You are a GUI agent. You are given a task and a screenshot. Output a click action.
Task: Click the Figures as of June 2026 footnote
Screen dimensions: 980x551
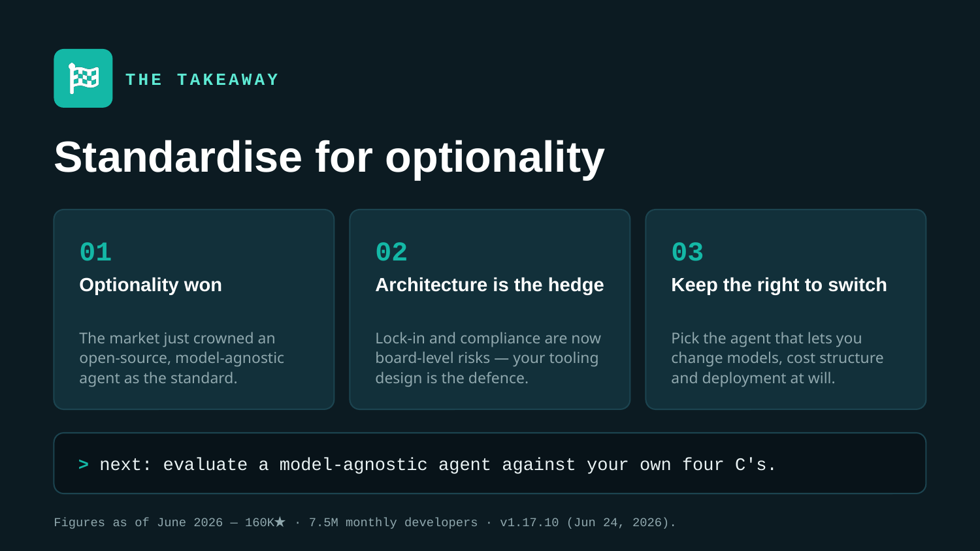(365, 522)
